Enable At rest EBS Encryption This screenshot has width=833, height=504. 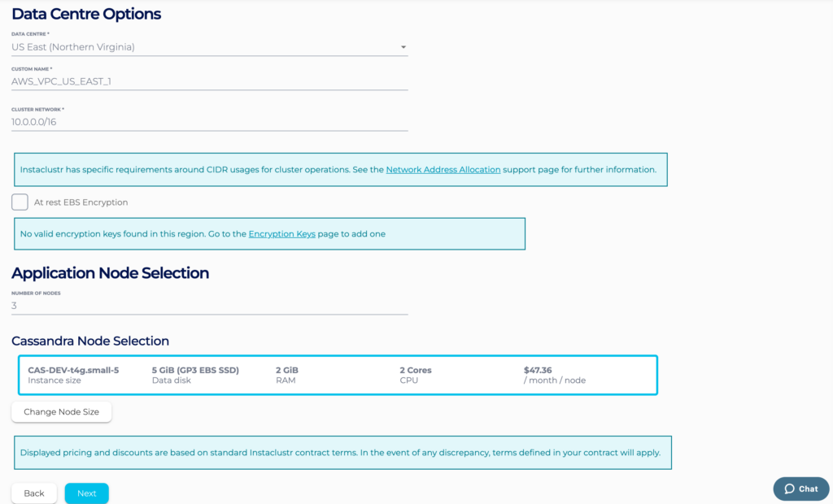19,202
